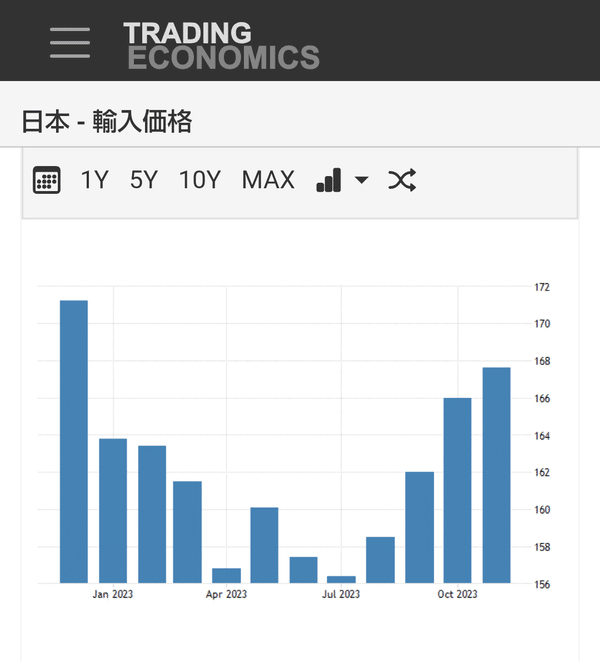Switch chart to the 10Y range
Image resolution: width=600 pixels, height=661 pixels.
point(200,180)
